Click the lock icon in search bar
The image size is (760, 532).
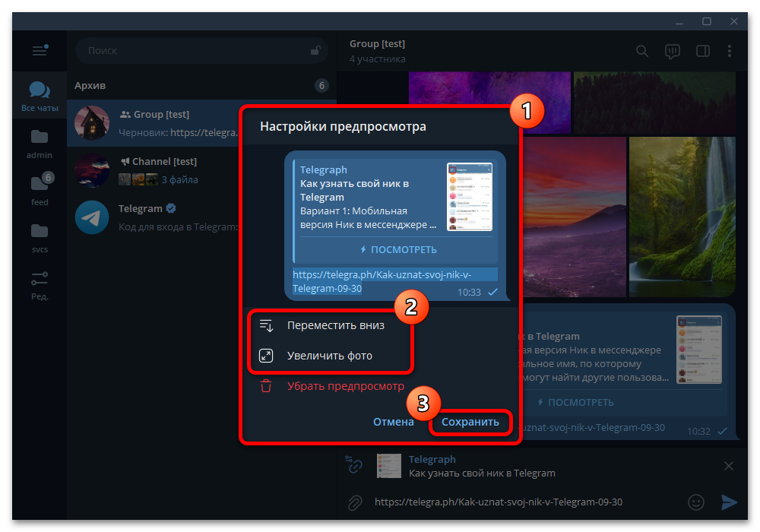coord(315,50)
